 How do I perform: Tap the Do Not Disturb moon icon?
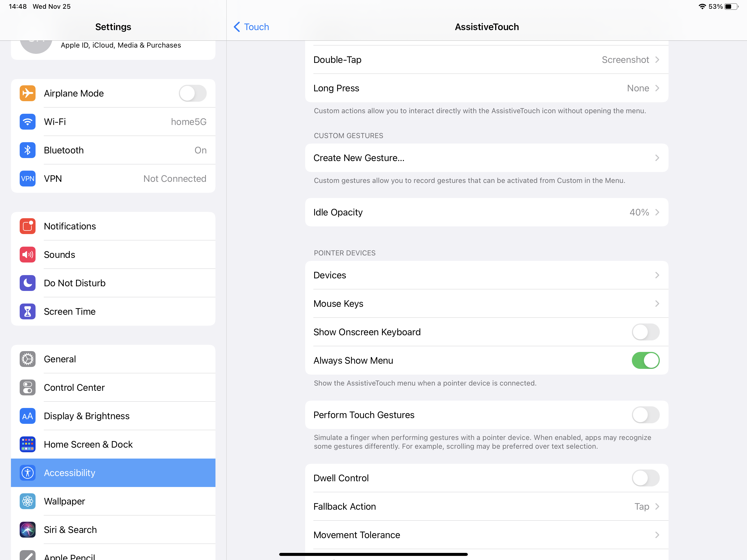click(x=27, y=283)
